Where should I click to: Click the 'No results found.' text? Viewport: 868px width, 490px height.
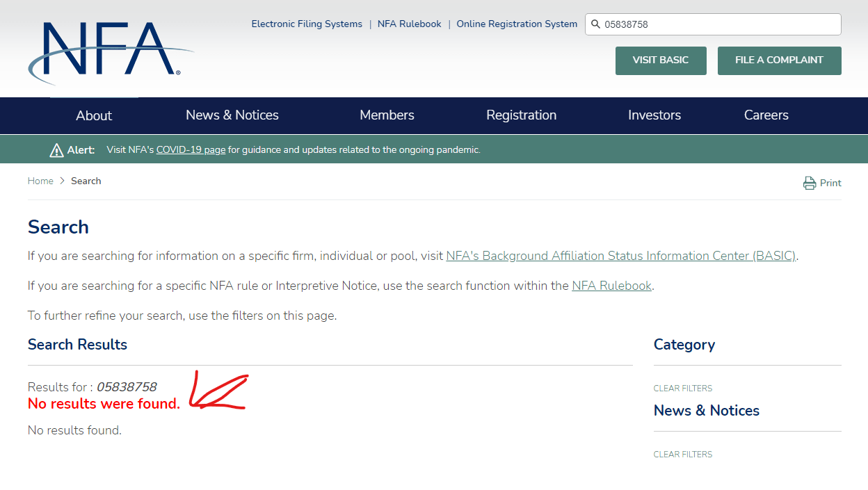[x=74, y=430]
